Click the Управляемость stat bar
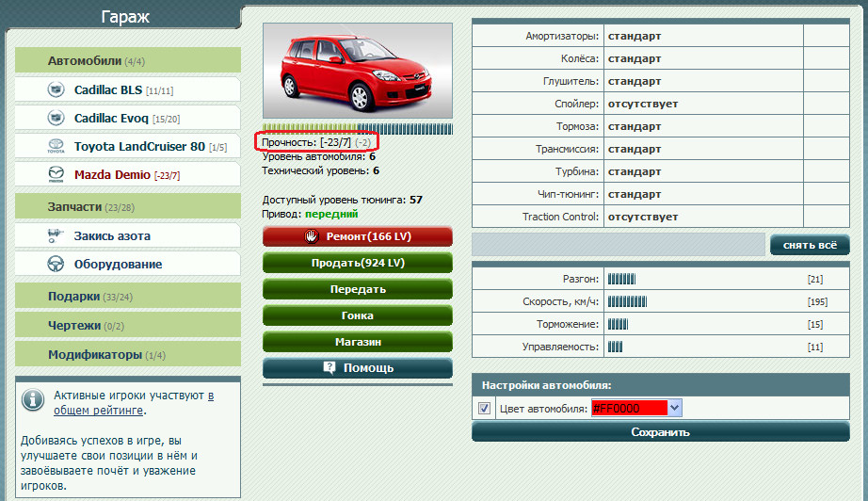 pyautogui.click(x=615, y=347)
